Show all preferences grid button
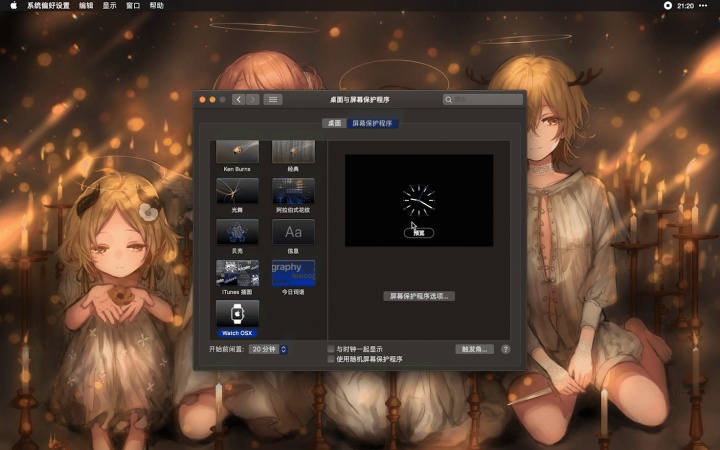The image size is (720, 450). [x=273, y=99]
